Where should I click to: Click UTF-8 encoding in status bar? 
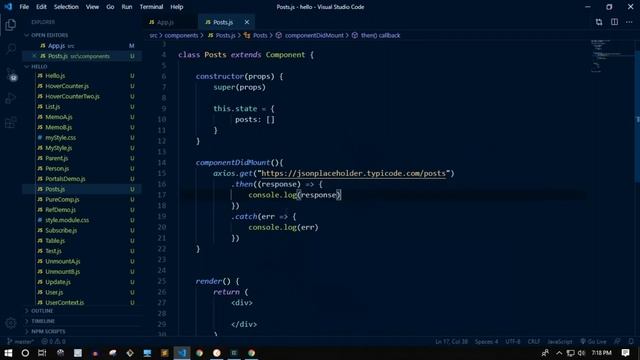513,342
